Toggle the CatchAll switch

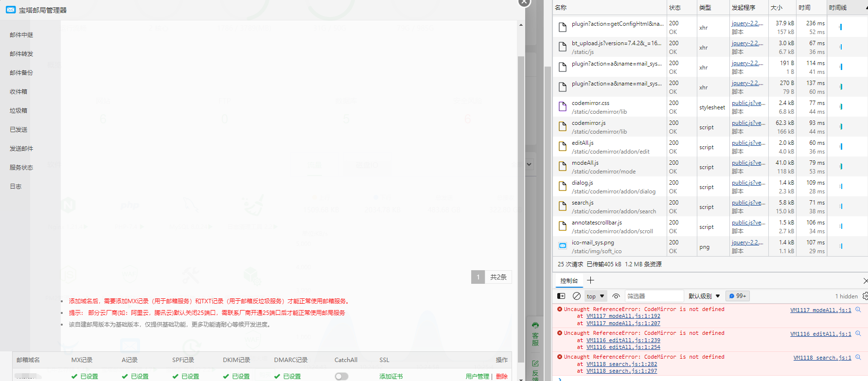[x=341, y=376]
